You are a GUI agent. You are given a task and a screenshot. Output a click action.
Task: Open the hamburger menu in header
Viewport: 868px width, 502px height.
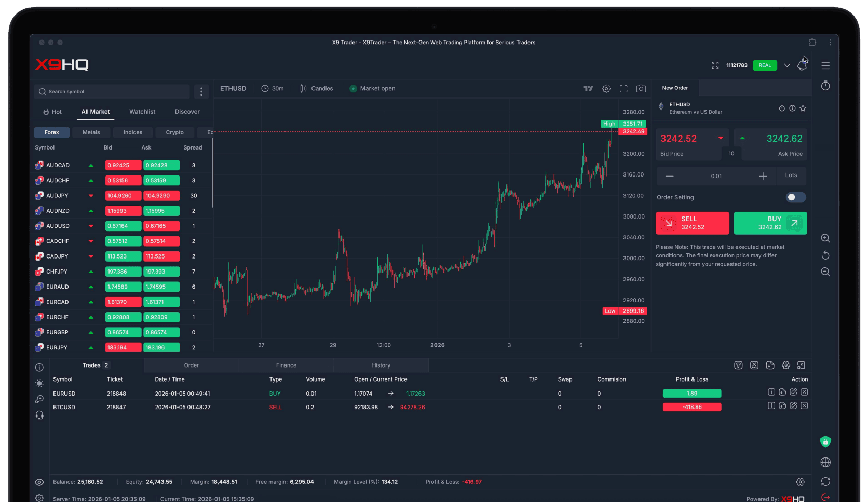click(825, 65)
